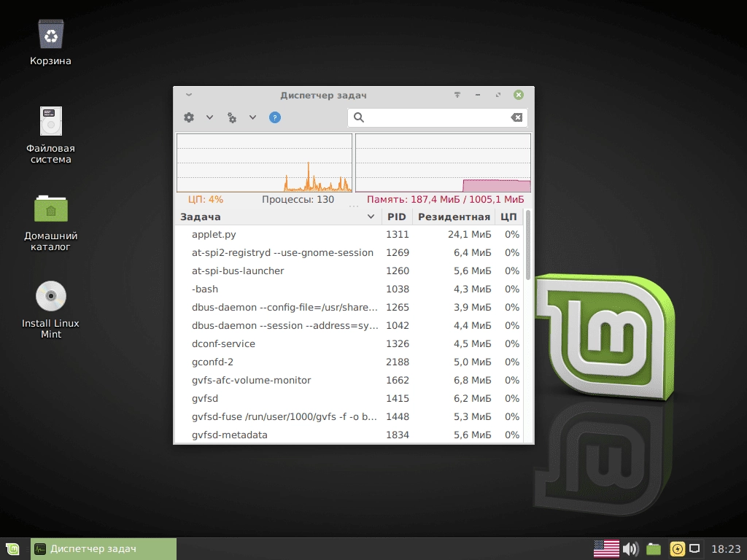
Task: Click memory value 24,1 МиБ
Action: click(469, 234)
